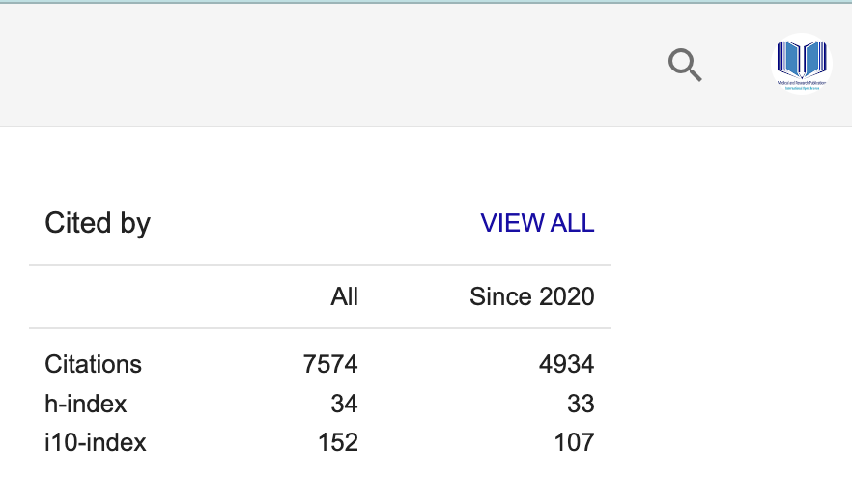Click the Cited by heading

click(98, 223)
